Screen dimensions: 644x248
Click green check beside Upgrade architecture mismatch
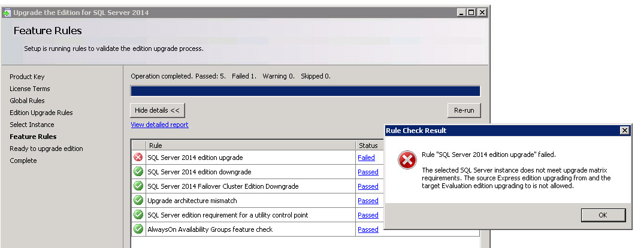click(x=138, y=201)
